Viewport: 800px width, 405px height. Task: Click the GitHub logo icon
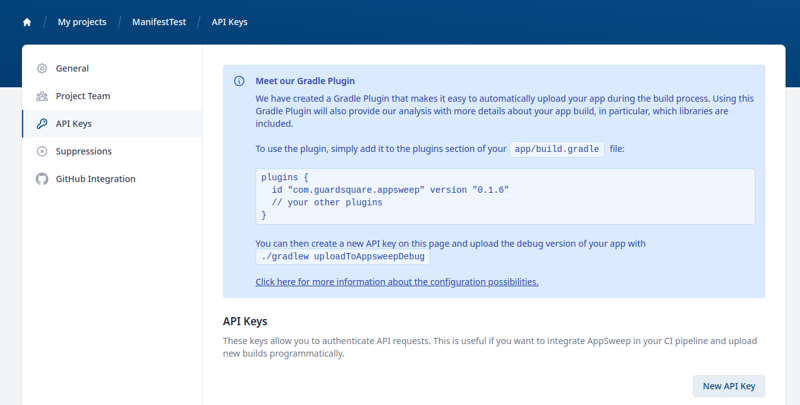42,179
